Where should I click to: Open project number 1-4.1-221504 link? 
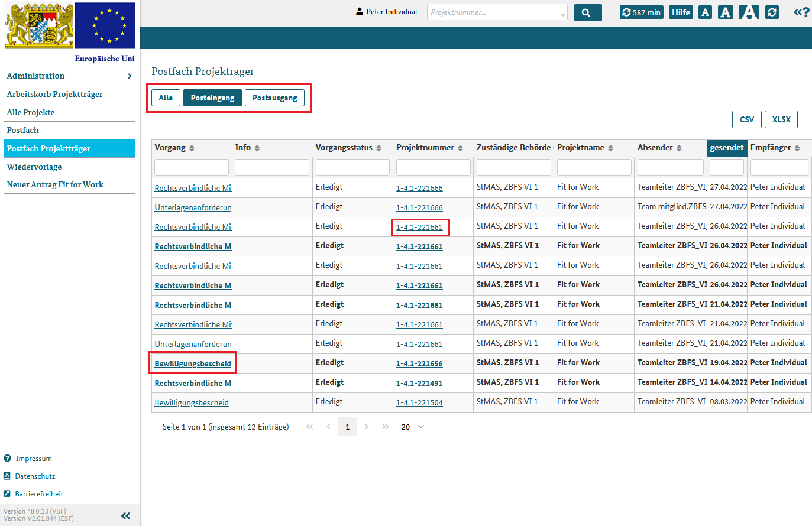(x=419, y=402)
